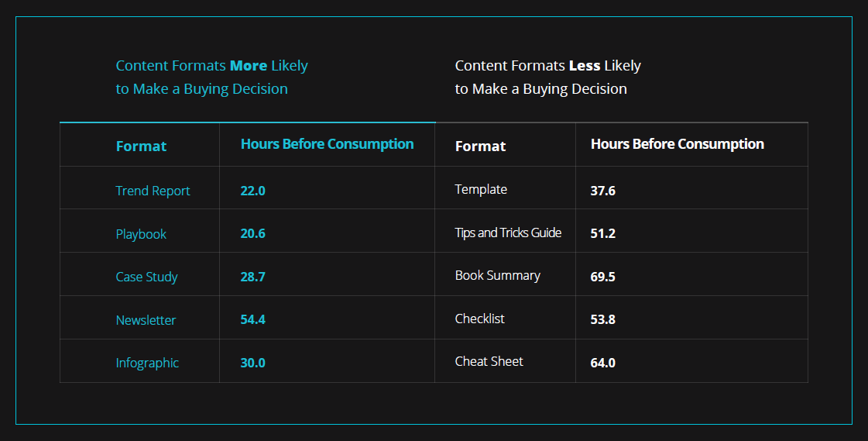Click the Trend Report format cell
The image size is (868, 441).
tap(153, 191)
